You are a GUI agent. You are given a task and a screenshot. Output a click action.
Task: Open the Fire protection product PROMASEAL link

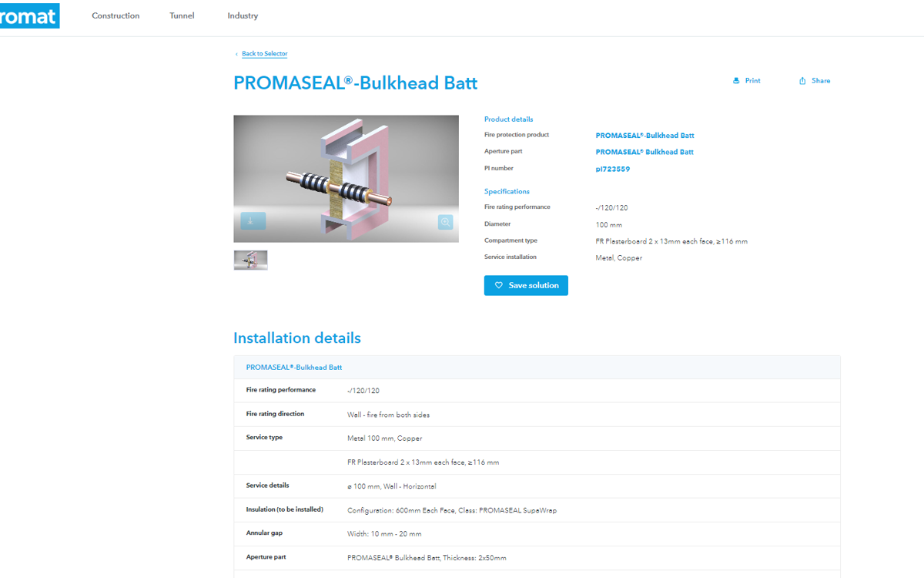[644, 136]
